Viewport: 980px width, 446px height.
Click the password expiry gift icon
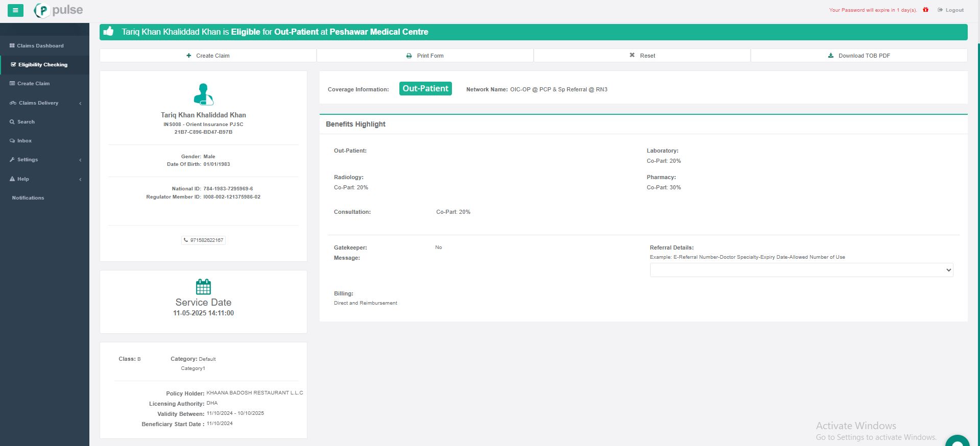pyautogui.click(x=925, y=10)
